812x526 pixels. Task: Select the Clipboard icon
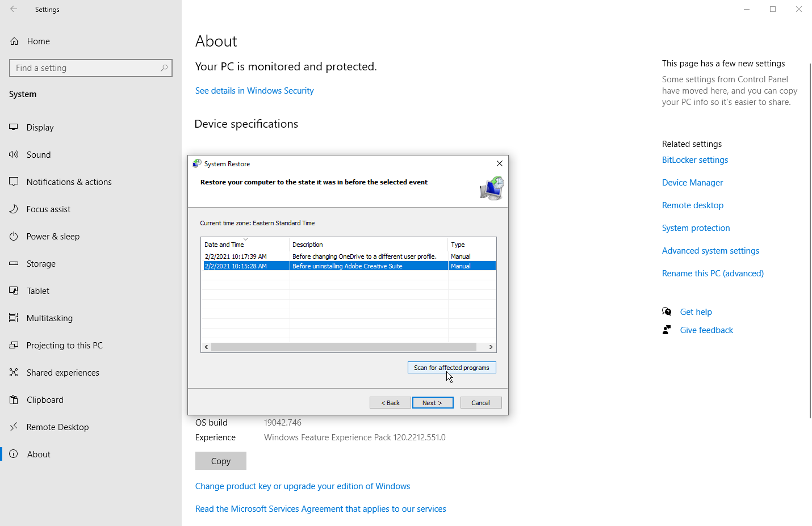pos(14,399)
